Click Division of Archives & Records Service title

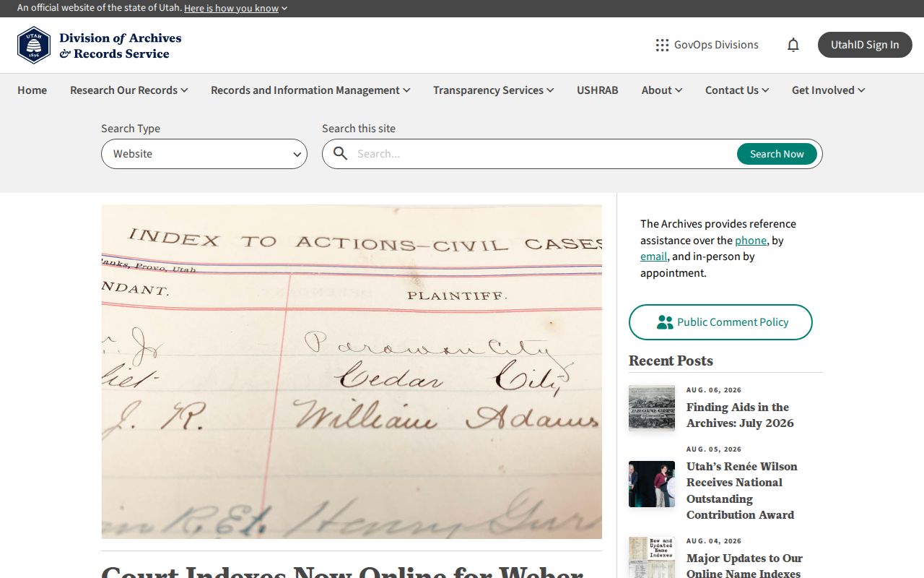tap(120, 46)
